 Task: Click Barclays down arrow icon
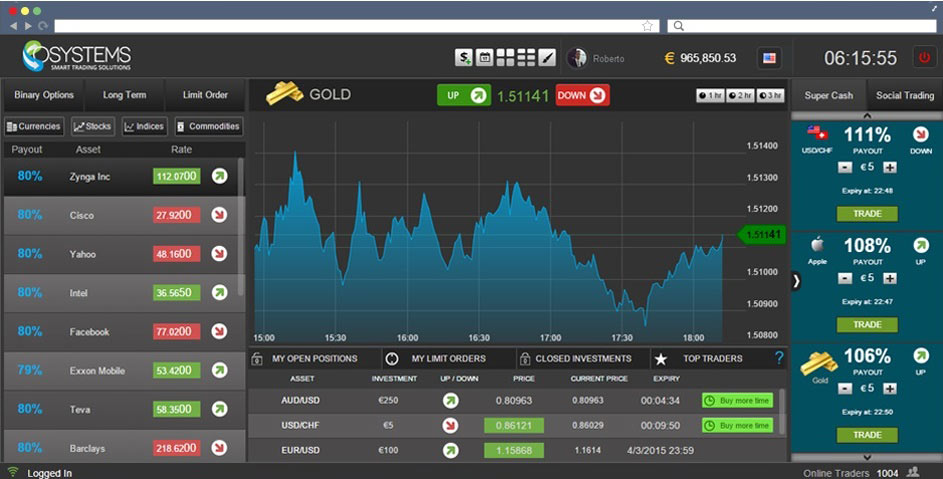[x=220, y=448]
